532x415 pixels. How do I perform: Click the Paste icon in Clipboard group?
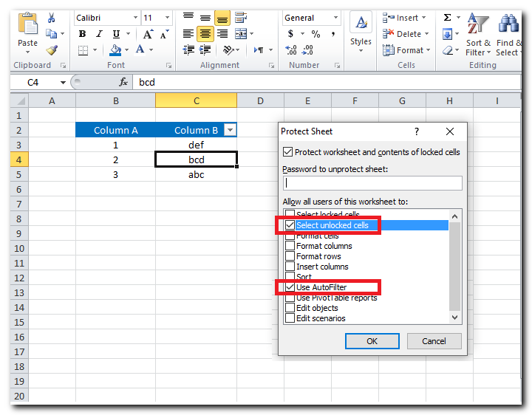click(x=27, y=27)
